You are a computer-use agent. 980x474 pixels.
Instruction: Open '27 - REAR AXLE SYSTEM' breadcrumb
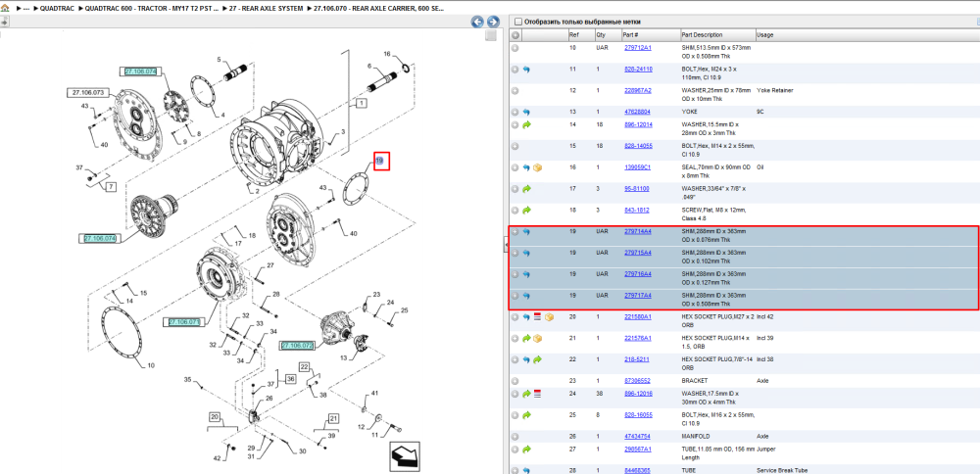267,9
